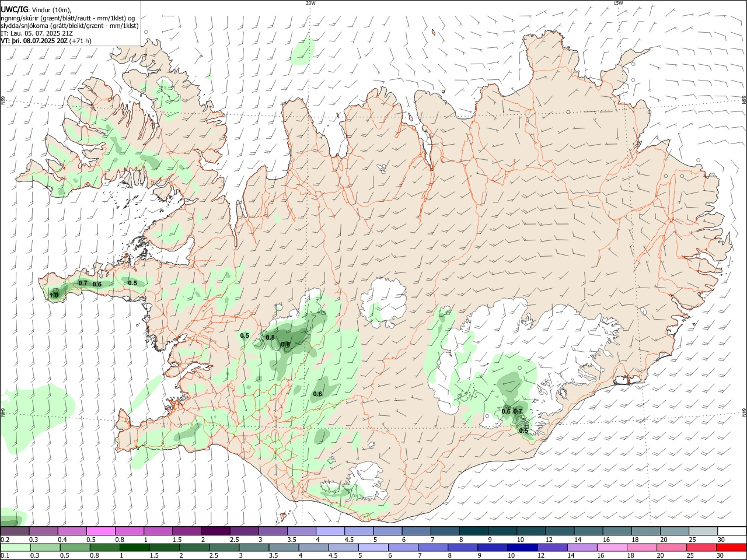Viewport: 747px width, 560px height.
Task: Click the VT: þri. 08.07.2025 20Z valid time
Action: [34, 41]
